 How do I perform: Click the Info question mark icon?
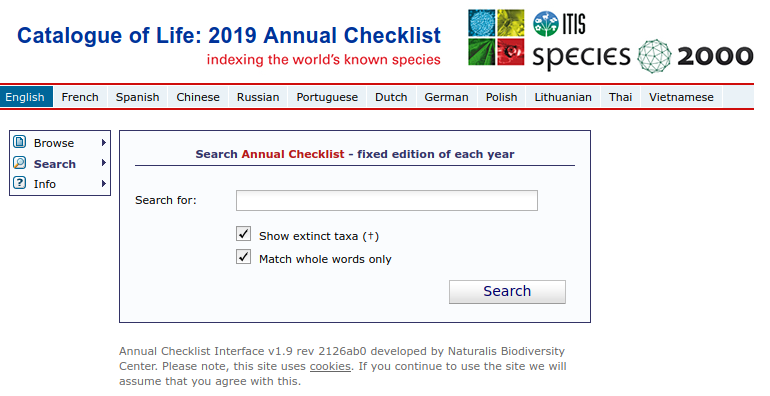pyautogui.click(x=20, y=183)
